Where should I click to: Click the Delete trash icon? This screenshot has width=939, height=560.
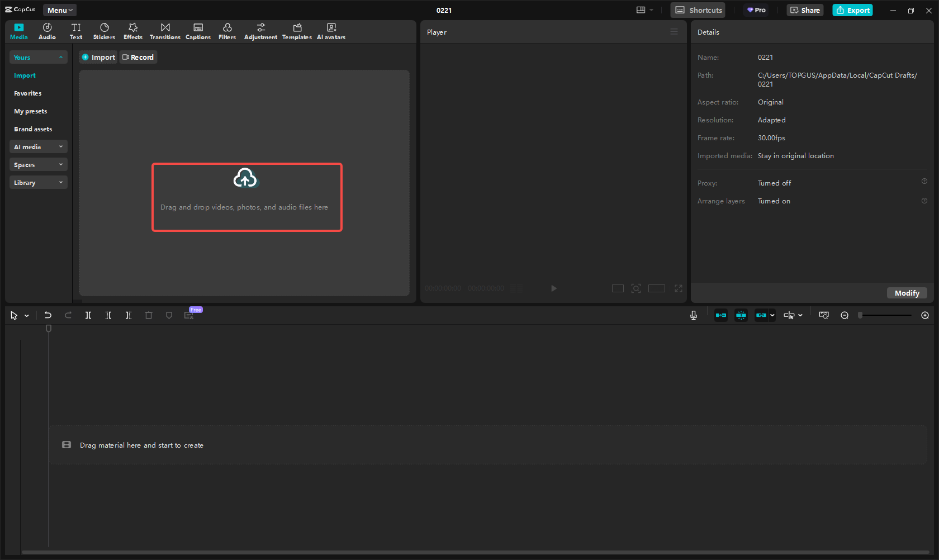pos(149,315)
